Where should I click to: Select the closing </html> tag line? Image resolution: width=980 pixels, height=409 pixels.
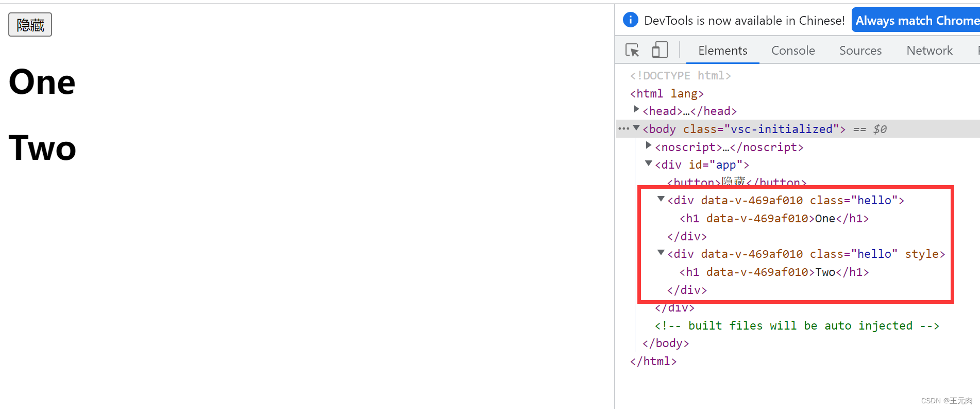click(653, 362)
